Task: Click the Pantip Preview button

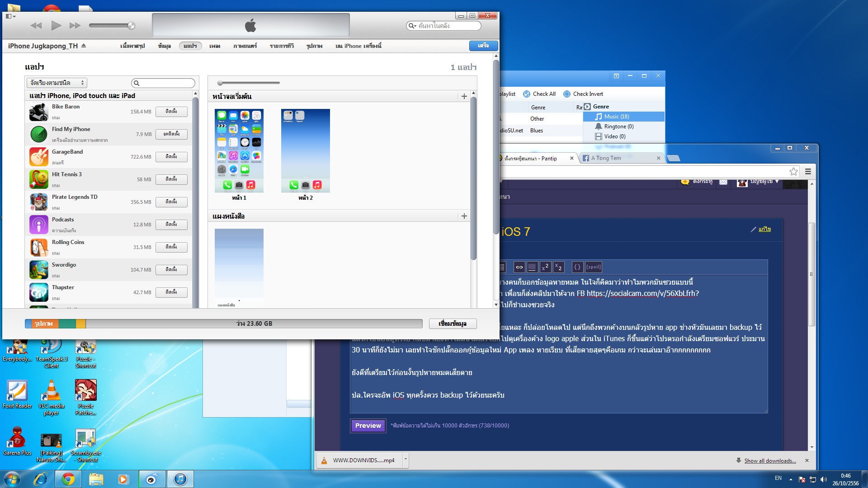Action: [368, 426]
